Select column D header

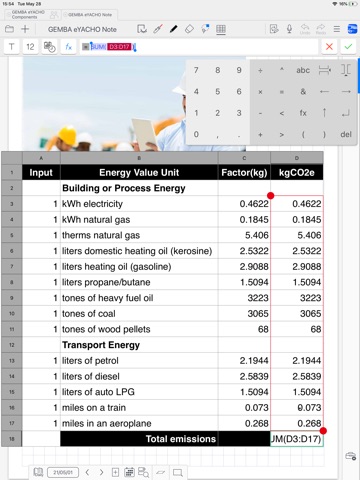[297, 158]
